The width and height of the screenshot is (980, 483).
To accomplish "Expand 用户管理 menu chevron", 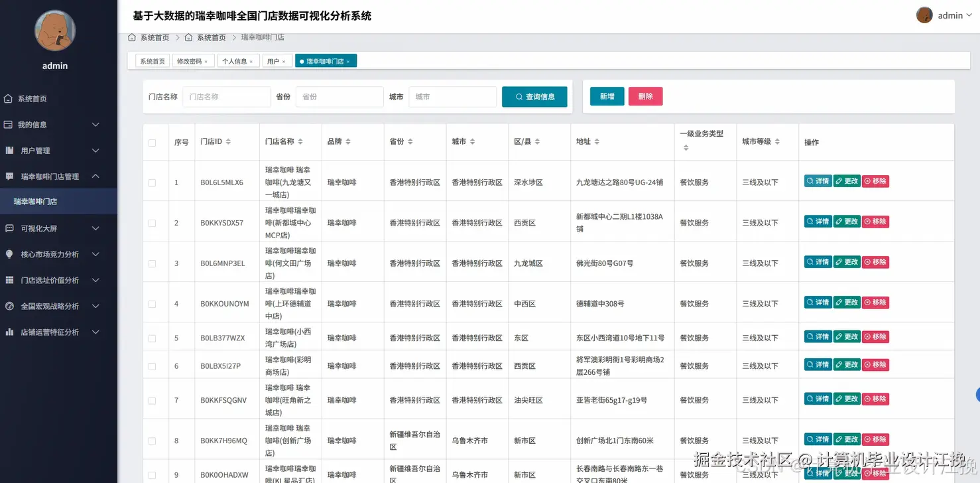I will click(95, 151).
